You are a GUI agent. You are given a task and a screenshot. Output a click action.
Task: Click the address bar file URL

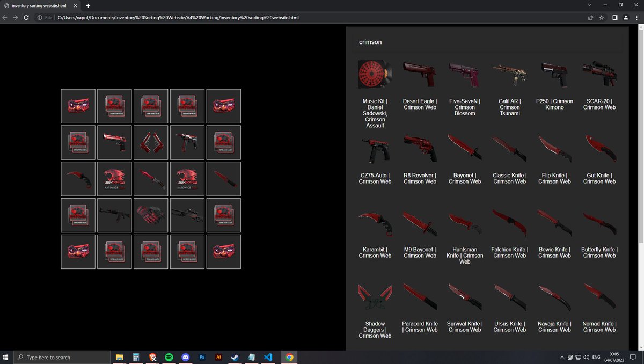tap(178, 17)
